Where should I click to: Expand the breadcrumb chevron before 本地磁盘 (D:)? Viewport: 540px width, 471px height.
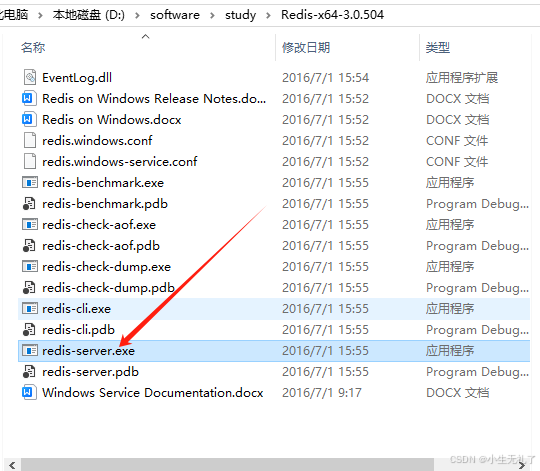40,15
